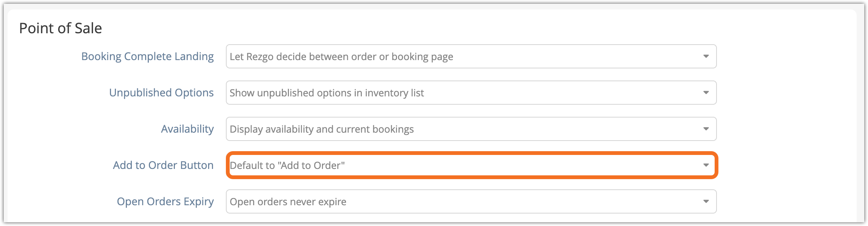868x226 pixels.
Task: Click "Display availability and current bookings" value
Action: pyautogui.click(x=321, y=129)
